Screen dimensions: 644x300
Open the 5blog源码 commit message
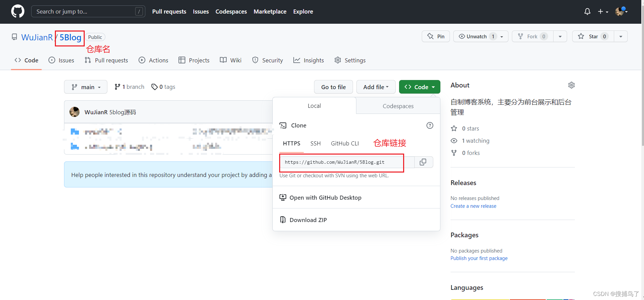[123, 112]
